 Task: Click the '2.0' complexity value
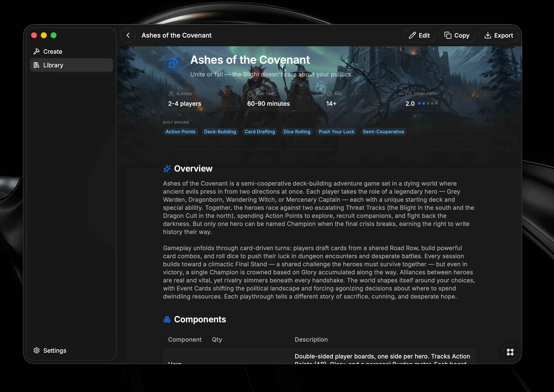(x=410, y=104)
